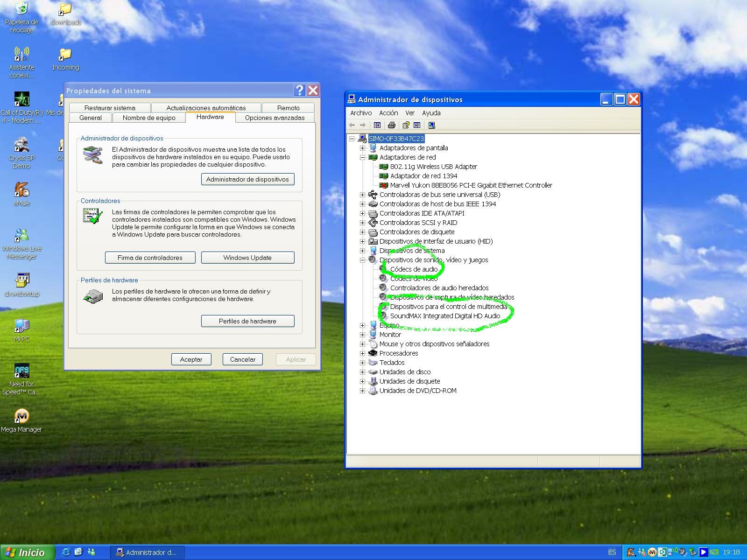Select the Call of Duty 4 desktop shortcut
Viewport: 747px width, 560px height.
(x=21, y=108)
